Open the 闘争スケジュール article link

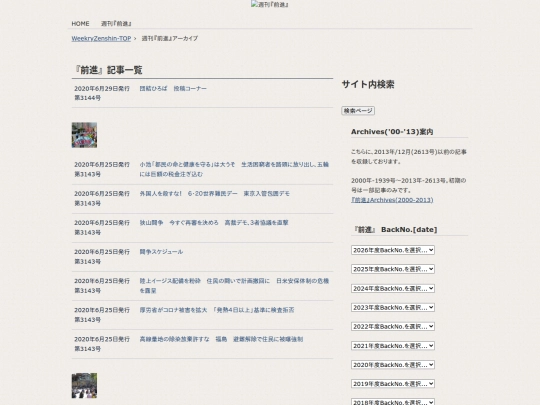pos(161,252)
